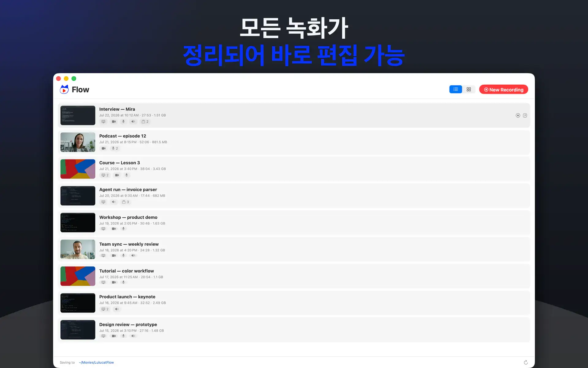
Task: Click the camera icon under Course — Lesson 3
Action: pyautogui.click(x=117, y=175)
